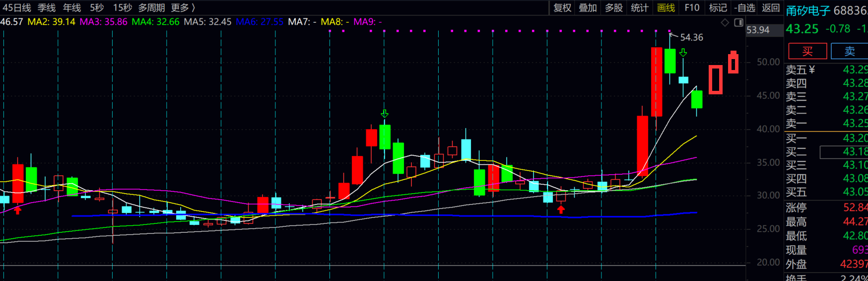Click the MA2 yellow indicator label

pyautogui.click(x=51, y=22)
